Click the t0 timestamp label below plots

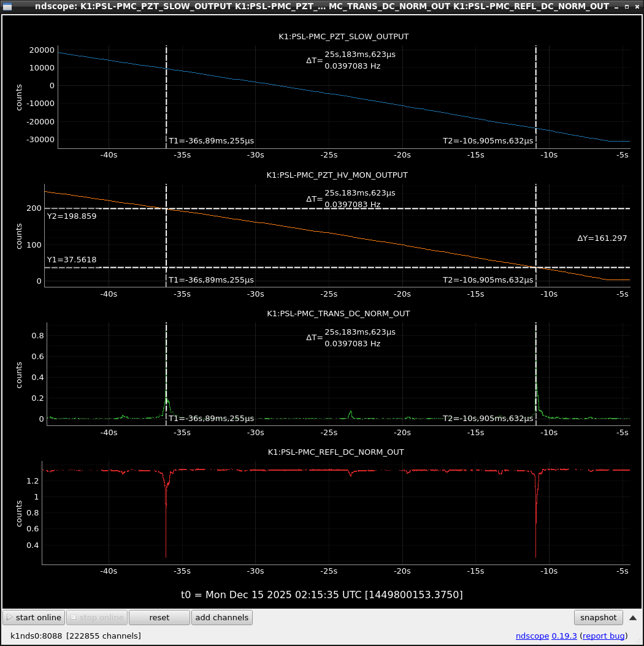321,595
